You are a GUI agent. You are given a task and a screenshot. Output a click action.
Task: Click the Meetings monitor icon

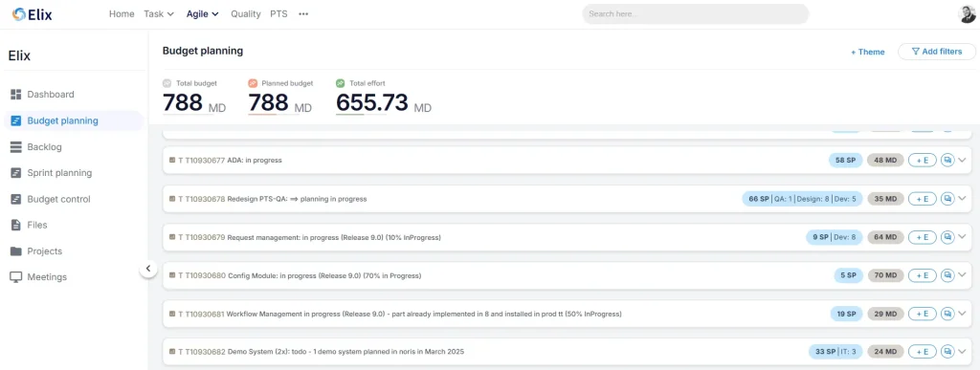pyautogui.click(x=16, y=277)
